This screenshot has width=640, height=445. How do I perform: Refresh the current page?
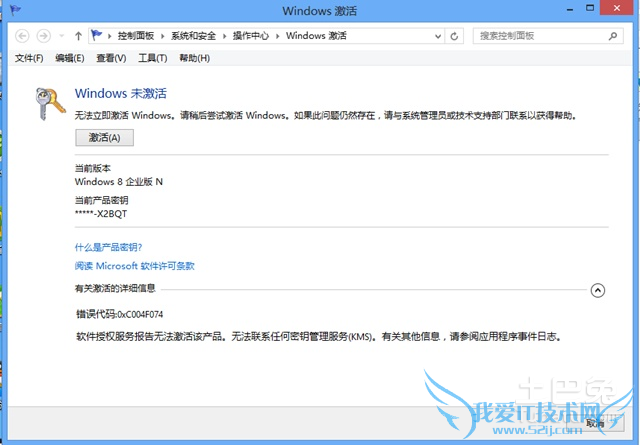click(x=454, y=36)
